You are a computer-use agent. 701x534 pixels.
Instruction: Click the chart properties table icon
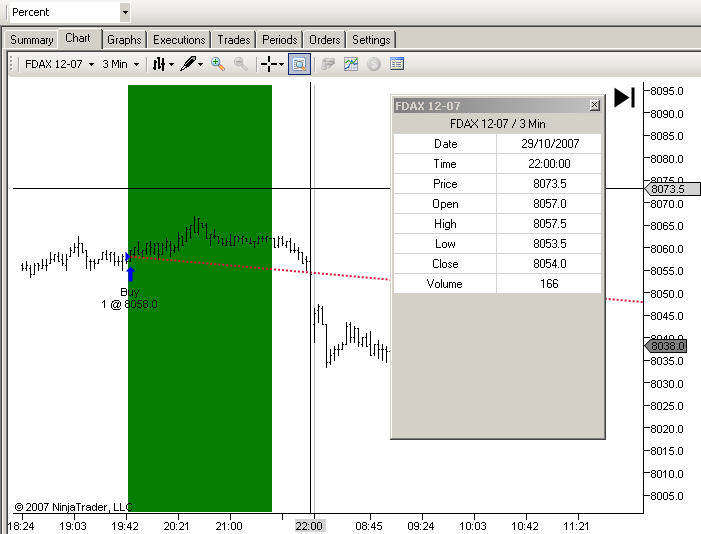click(397, 64)
